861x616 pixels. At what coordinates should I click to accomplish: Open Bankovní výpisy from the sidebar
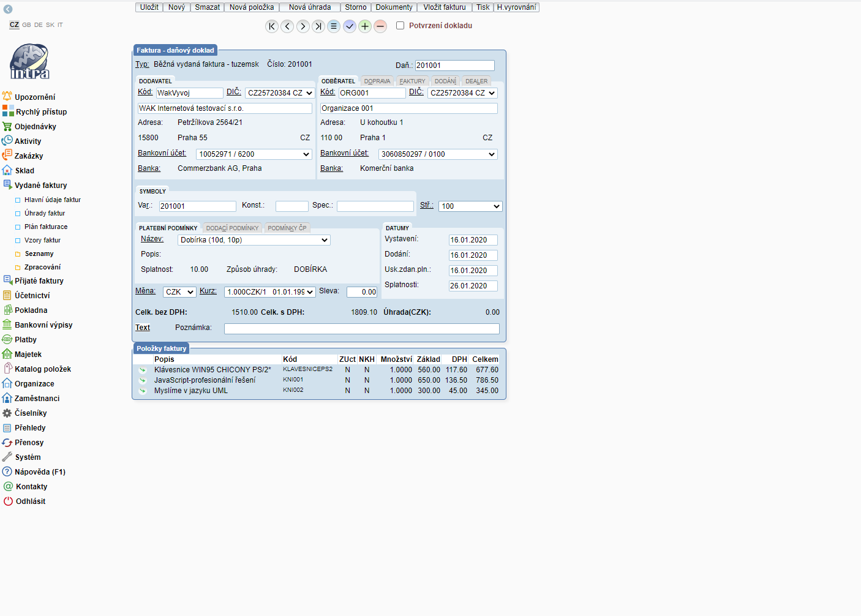(x=43, y=325)
